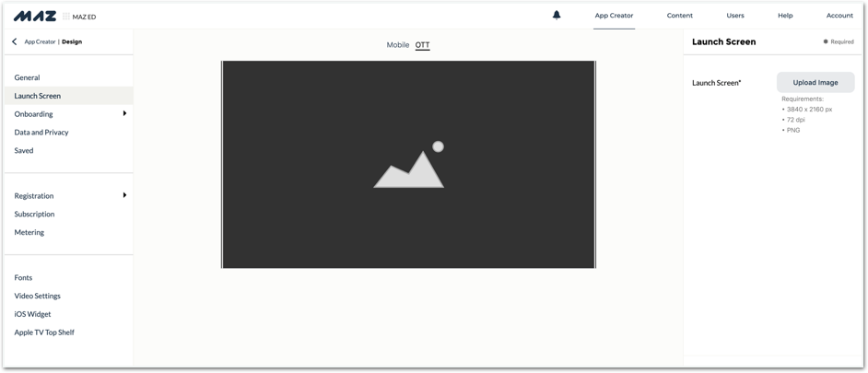Select General in the sidebar
This screenshot has width=868, height=373.
point(68,77)
